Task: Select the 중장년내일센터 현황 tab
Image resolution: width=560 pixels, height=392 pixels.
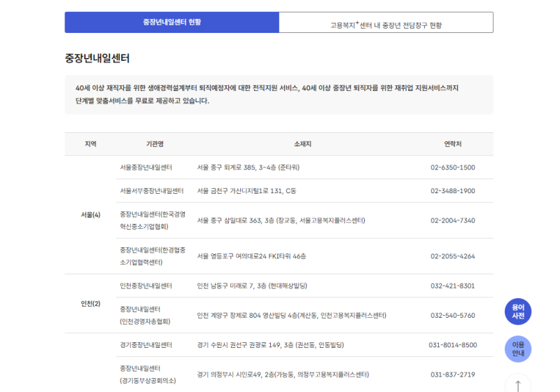Action: pyautogui.click(x=171, y=22)
